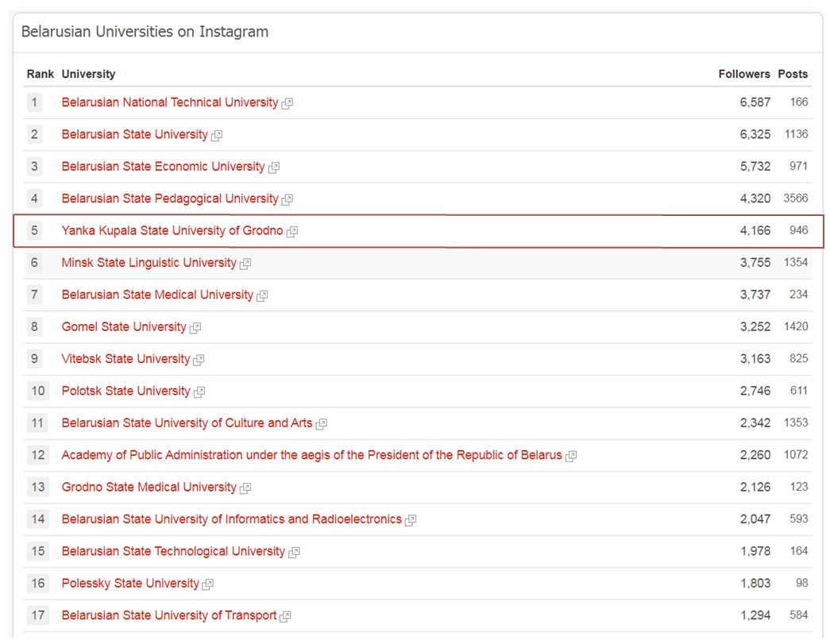The width and height of the screenshot is (830, 644).
Task: Select the follower count 2,746
Action: (x=755, y=391)
